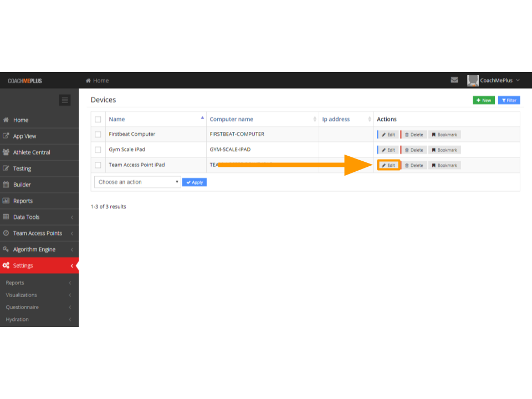Click the green New button
This screenshot has width=532, height=399.
pos(483,100)
